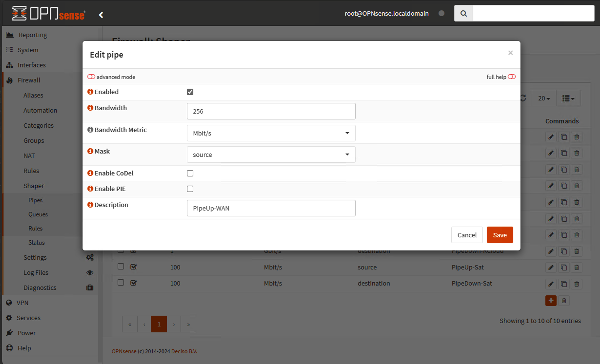Select the PipeDown-Sat row checkbox
The image size is (600, 364).
121,283
